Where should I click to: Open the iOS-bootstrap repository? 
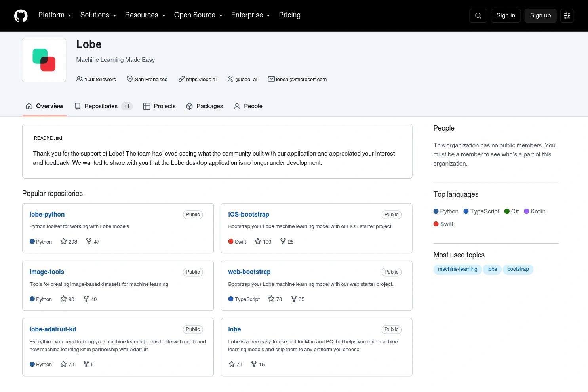pos(249,214)
